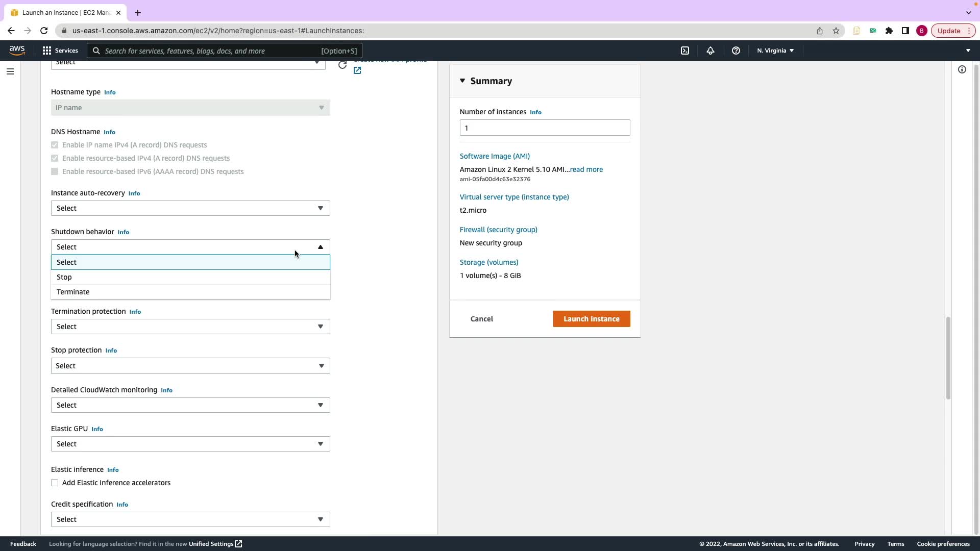
Task: Click the AWS logo home icon
Action: coord(17,50)
